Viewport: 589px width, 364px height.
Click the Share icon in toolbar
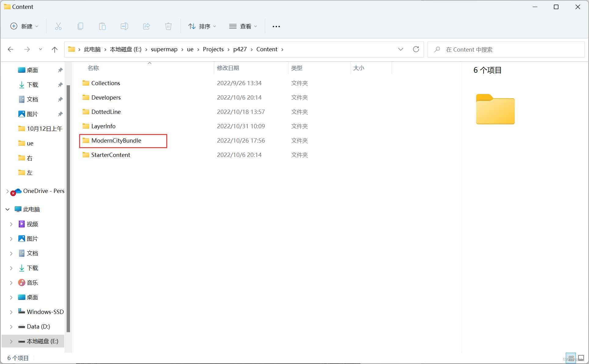pyautogui.click(x=146, y=26)
